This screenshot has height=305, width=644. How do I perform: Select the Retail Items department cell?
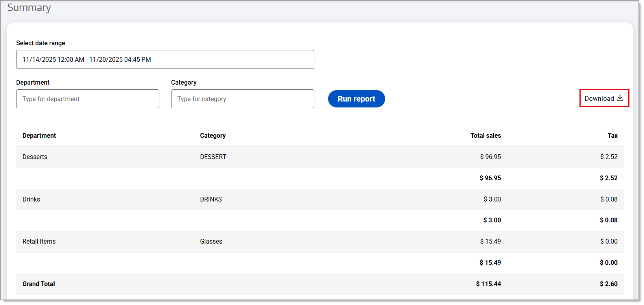pyautogui.click(x=39, y=241)
